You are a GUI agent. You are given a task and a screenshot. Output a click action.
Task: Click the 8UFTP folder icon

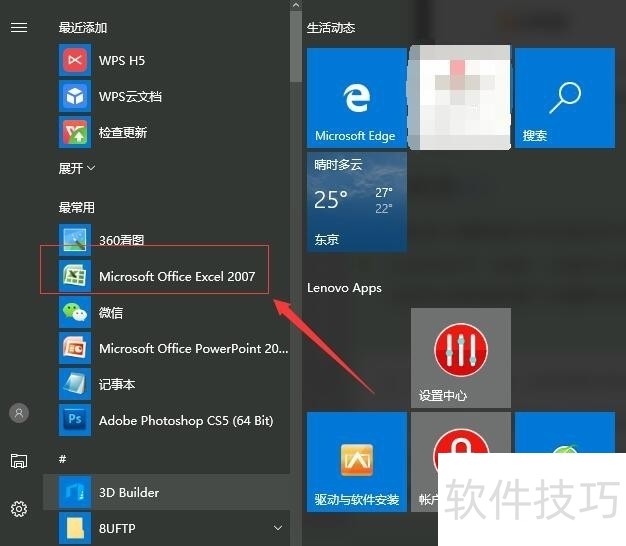coord(75,528)
